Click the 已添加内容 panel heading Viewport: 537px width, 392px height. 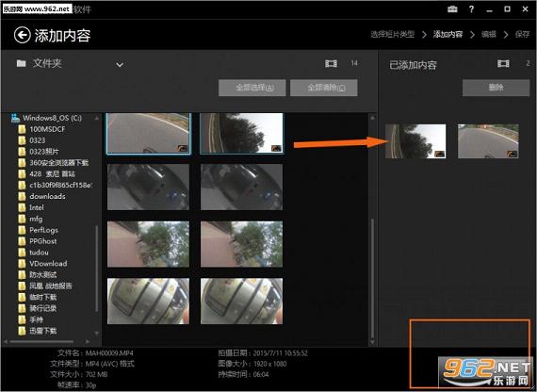[x=413, y=65]
